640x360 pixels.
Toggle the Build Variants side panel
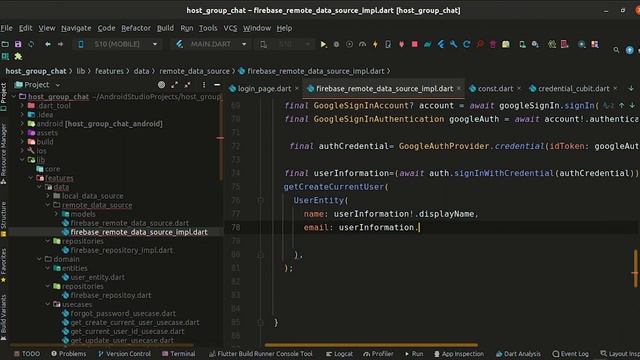(4, 317)
